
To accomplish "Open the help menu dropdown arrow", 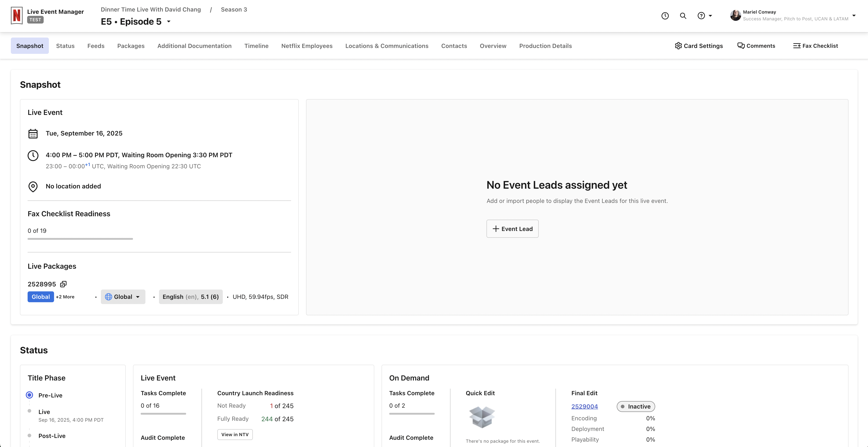I will [x=710, y=16].
